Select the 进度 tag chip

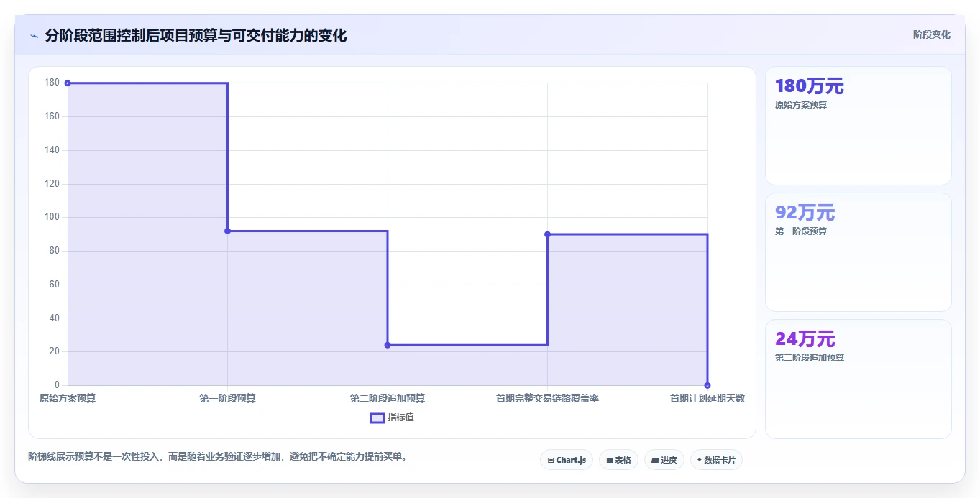pos(664,460)
